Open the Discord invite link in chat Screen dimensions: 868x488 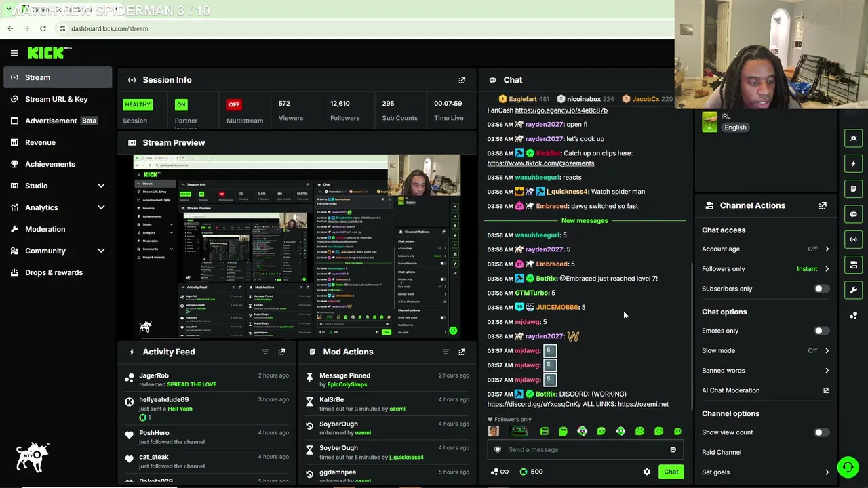point(534,404)
